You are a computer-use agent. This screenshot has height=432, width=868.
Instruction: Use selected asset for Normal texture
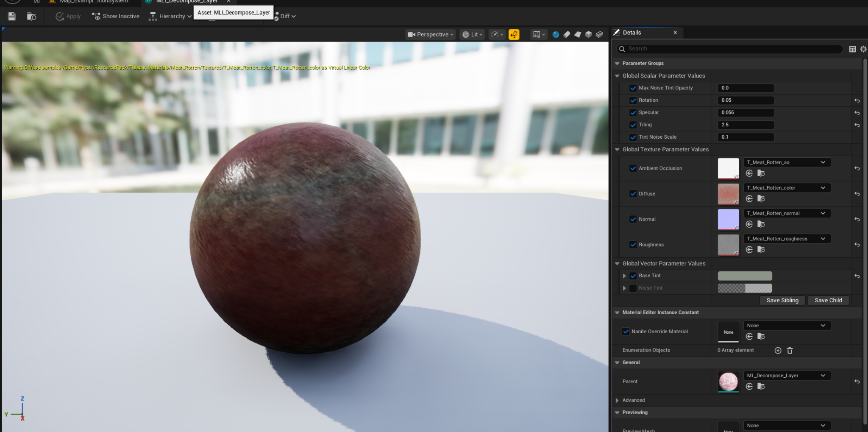coord(749,224)
